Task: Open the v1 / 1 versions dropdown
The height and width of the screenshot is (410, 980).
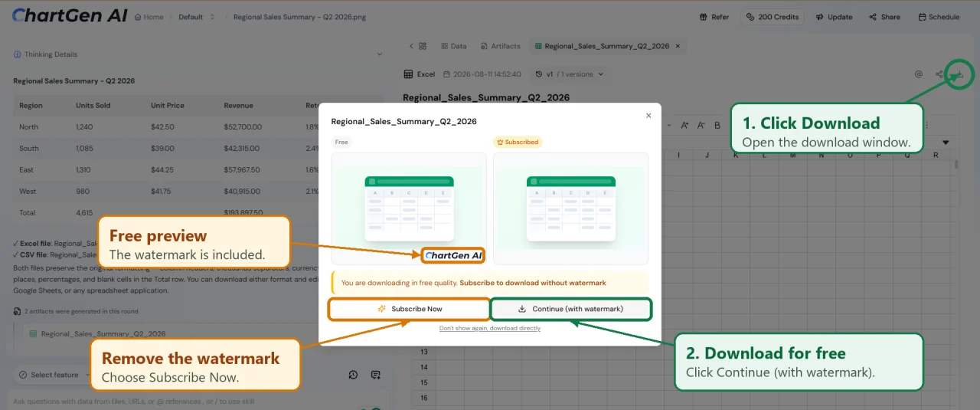Action: pos(570,74)
